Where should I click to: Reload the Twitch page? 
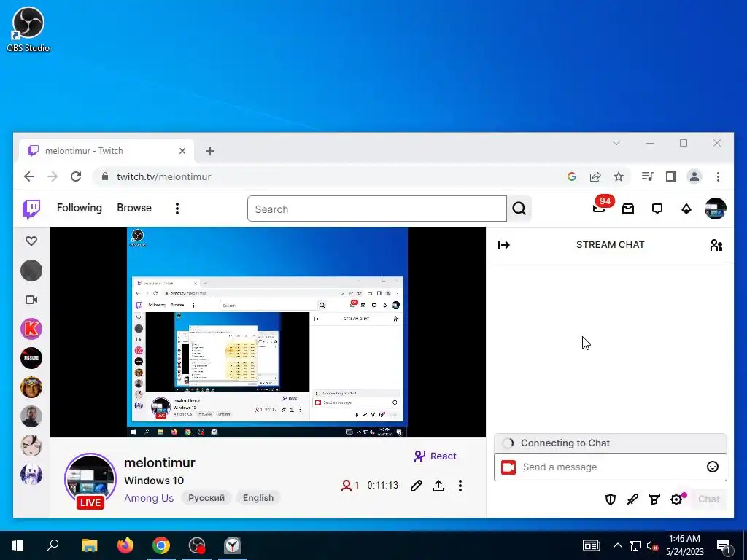[x=76, y=176]
